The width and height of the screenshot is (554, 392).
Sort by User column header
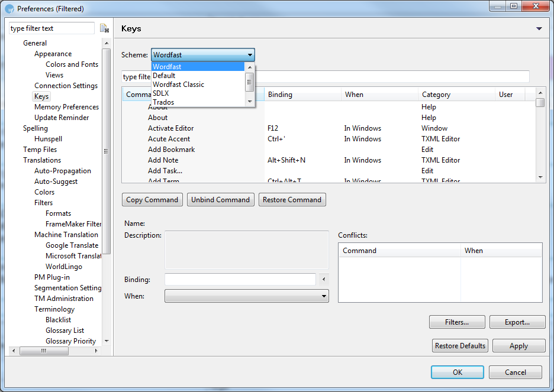(x=510, y=95)
